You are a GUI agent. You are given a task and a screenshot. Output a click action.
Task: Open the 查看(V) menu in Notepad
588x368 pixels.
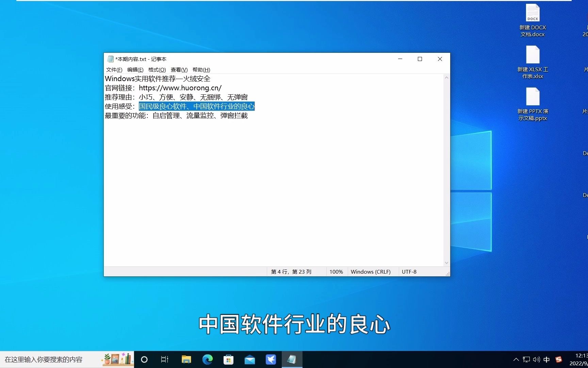[179, 70]
